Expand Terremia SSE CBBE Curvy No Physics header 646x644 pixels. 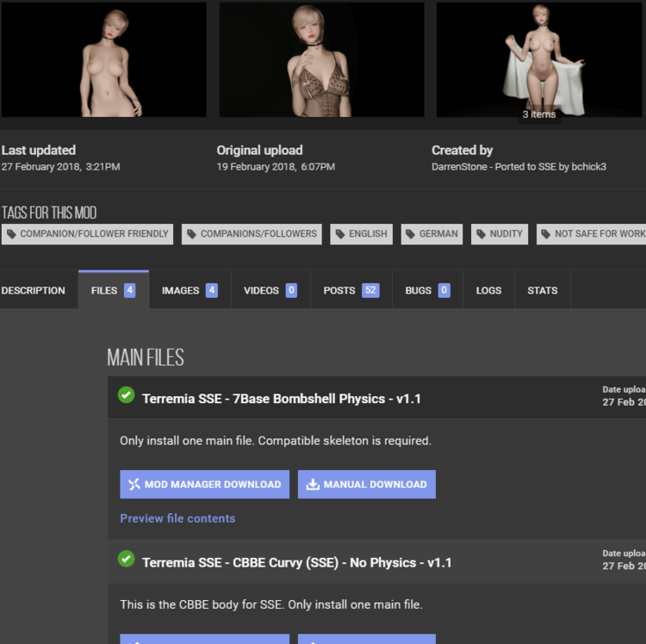pos(376,561)
